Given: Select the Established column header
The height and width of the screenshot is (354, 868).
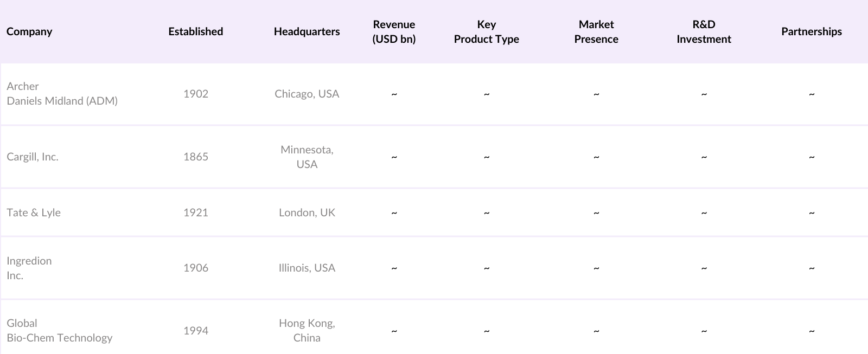Looking at the screenshot, I should 195,31.
